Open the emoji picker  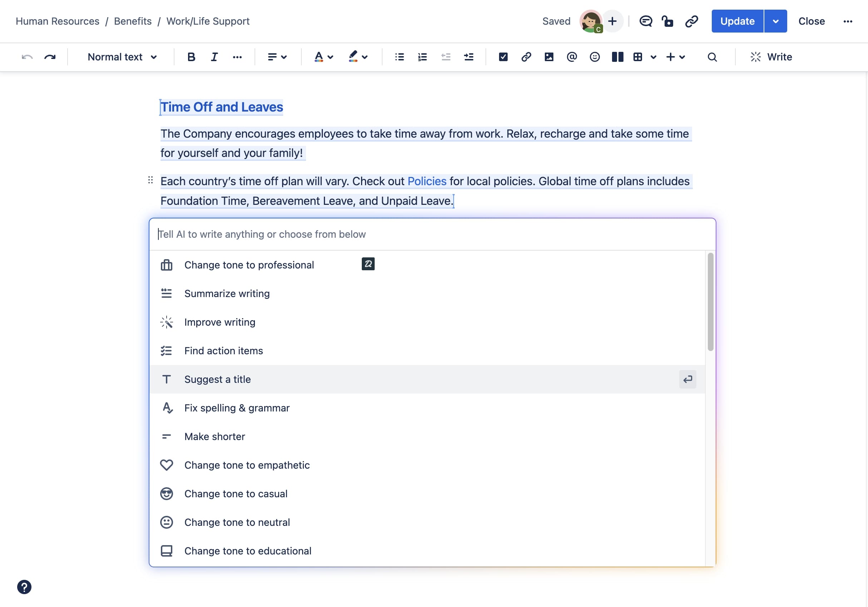click(595, 57)
